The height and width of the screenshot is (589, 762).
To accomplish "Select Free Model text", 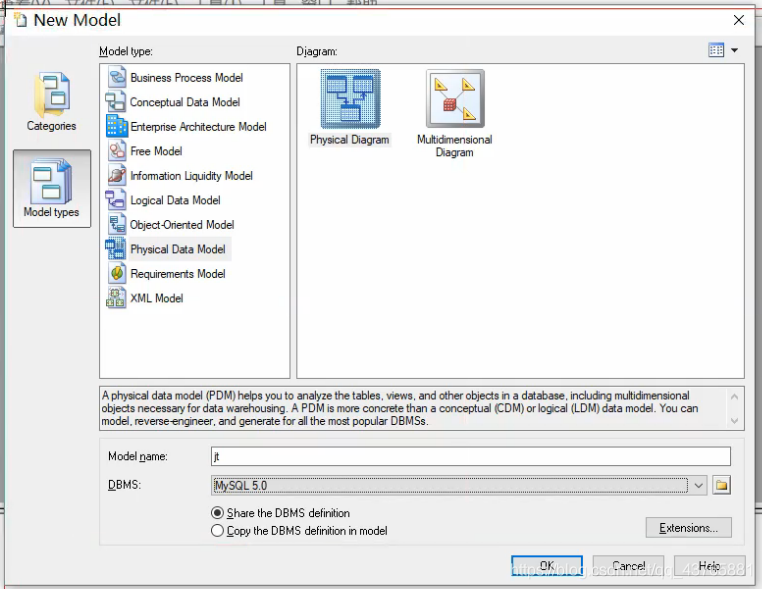I will point(156,151).
